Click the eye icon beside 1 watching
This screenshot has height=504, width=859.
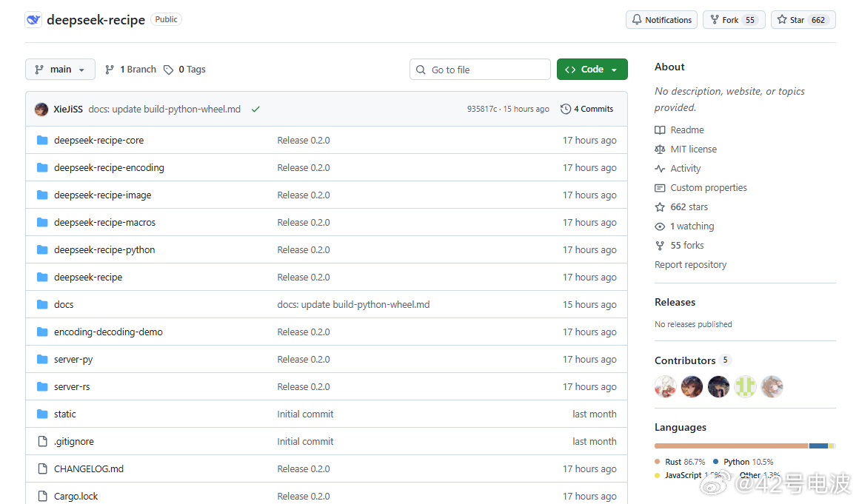pos(660,226)
